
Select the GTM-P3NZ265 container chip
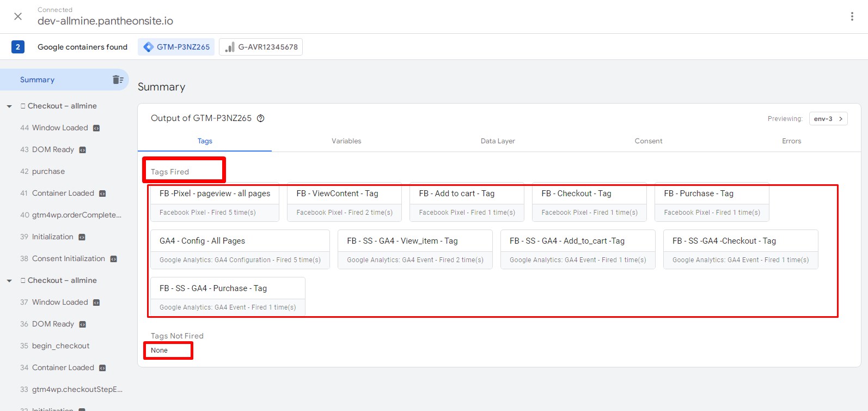tap(176, 47)
